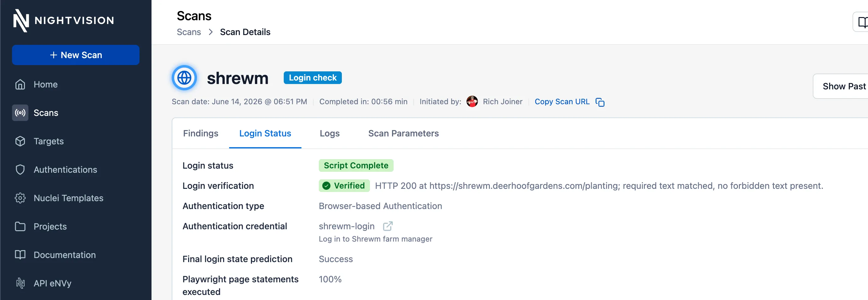
Task: Click the HTTP 200 verification message
Action: (599, 186)
